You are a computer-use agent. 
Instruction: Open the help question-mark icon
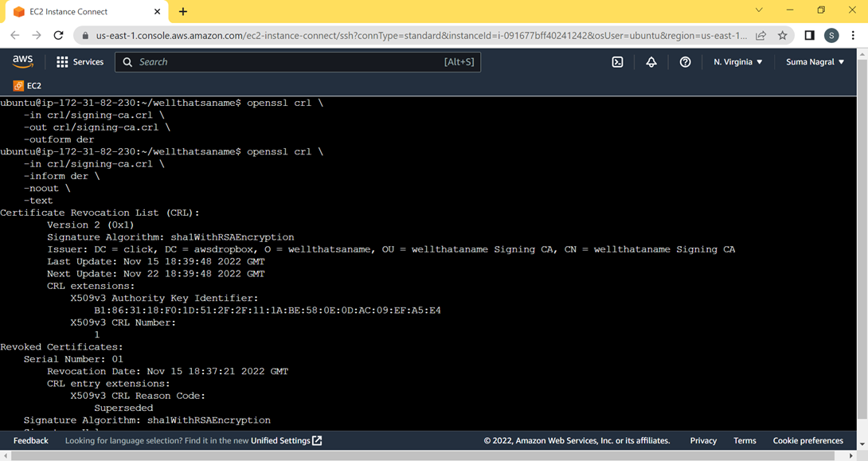pos(685,61)
